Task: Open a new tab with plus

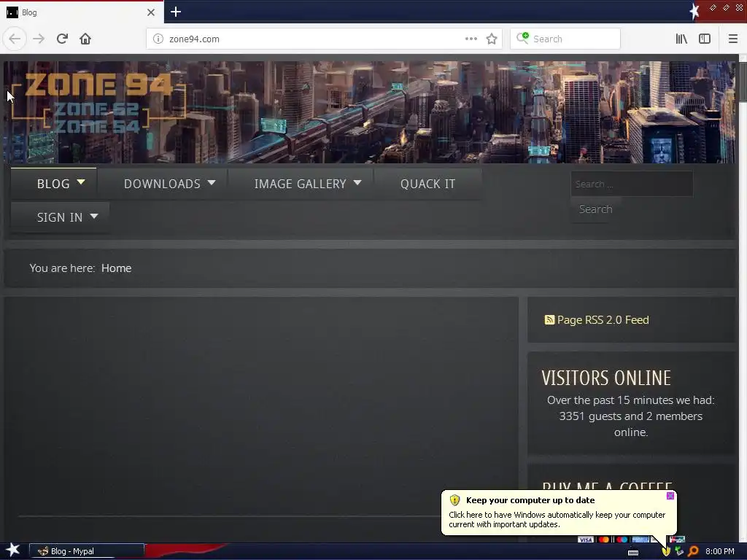Action: tap(175, 12)
